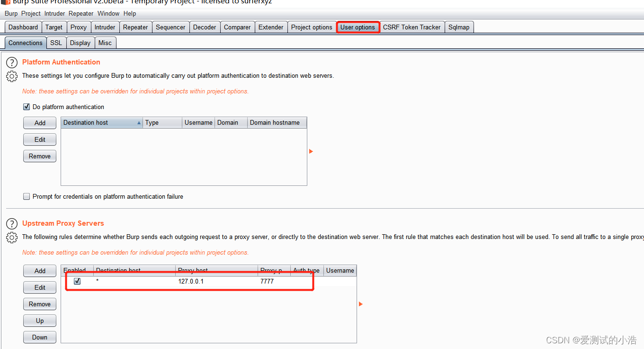The width and height of the screenshot is (644, 349).
Task: Click Add under Platform Authentication
Action: [40, 123]
